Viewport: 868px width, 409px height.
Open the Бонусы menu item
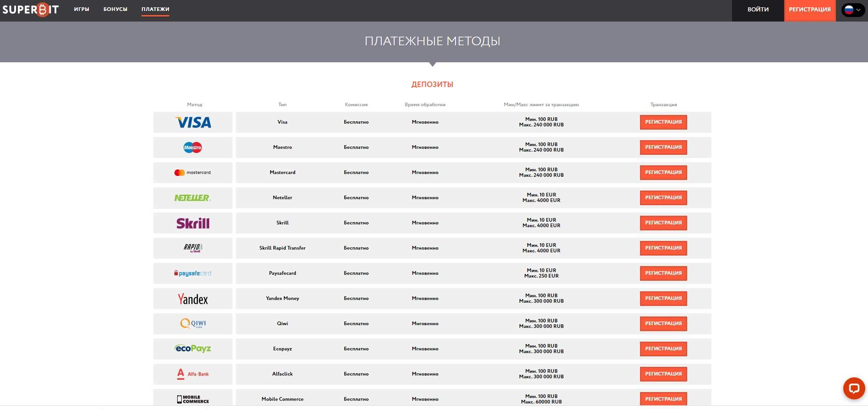click(115, 9)
